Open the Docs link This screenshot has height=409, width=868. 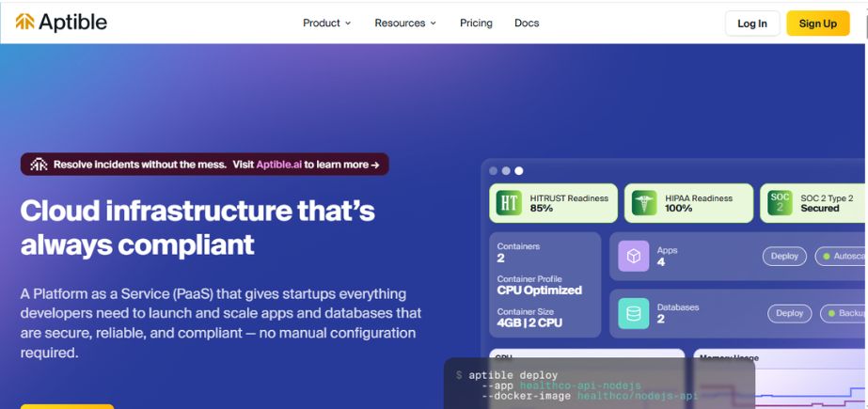tap(527, 24)
